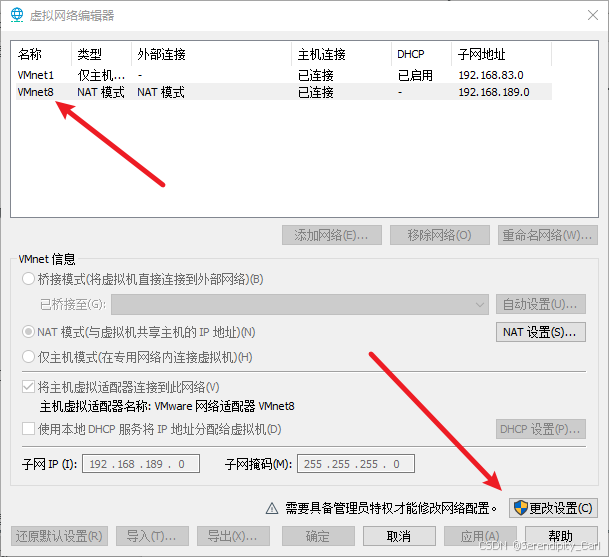Select the VMnet1 network row

pyautogui.click(x=284, y=75)
